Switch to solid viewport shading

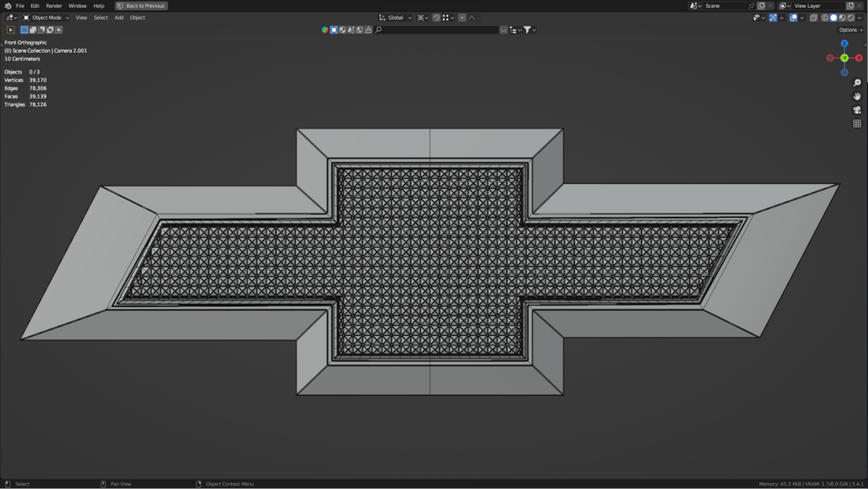[833, 18]
